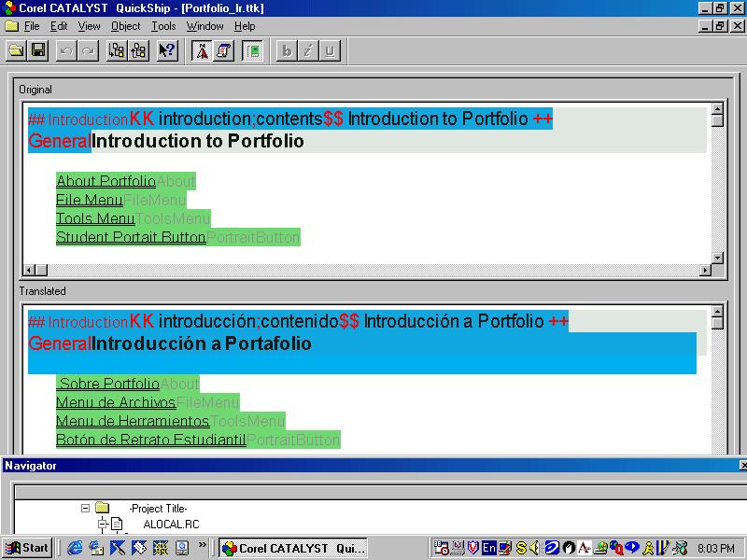This screenshot has width=747, height=560.
Task: Click the Original pane scroll left arrow
Action: [x=29, y=270]
